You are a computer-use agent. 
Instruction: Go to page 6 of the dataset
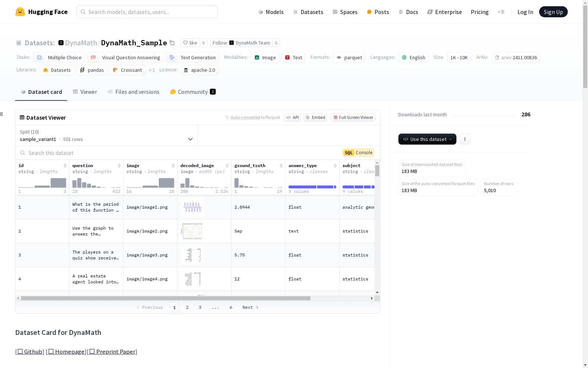click(x=231, y=307)
